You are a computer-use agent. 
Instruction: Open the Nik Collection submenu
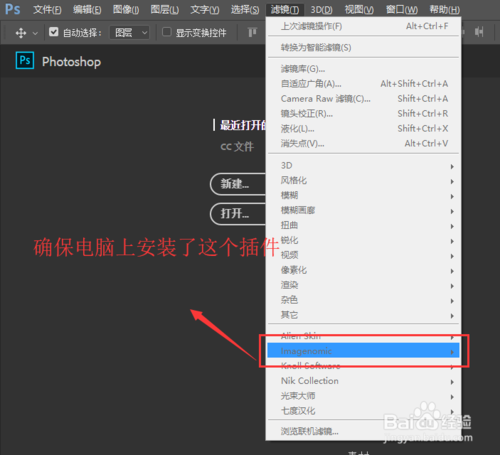pos(364,381)
